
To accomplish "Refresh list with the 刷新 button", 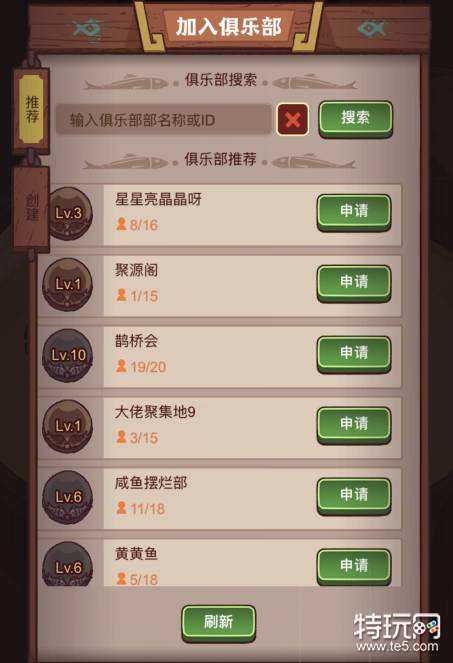I will pyautogui.click(x=219, y=623).
